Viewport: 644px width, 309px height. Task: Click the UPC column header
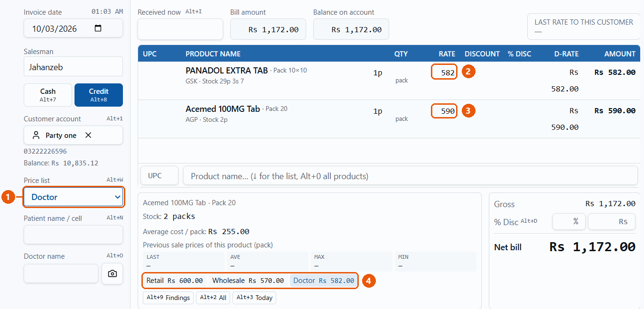pyautogui.click(x=149, y=54)
